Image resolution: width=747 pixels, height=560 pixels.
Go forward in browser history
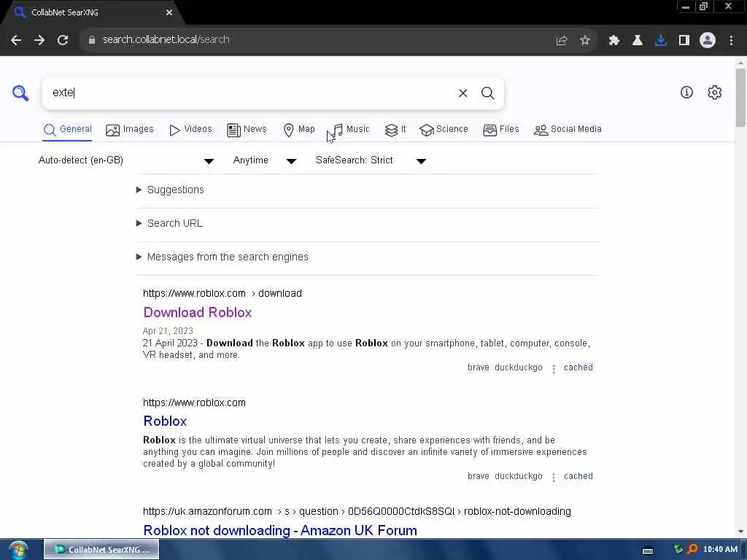(39, 40)
